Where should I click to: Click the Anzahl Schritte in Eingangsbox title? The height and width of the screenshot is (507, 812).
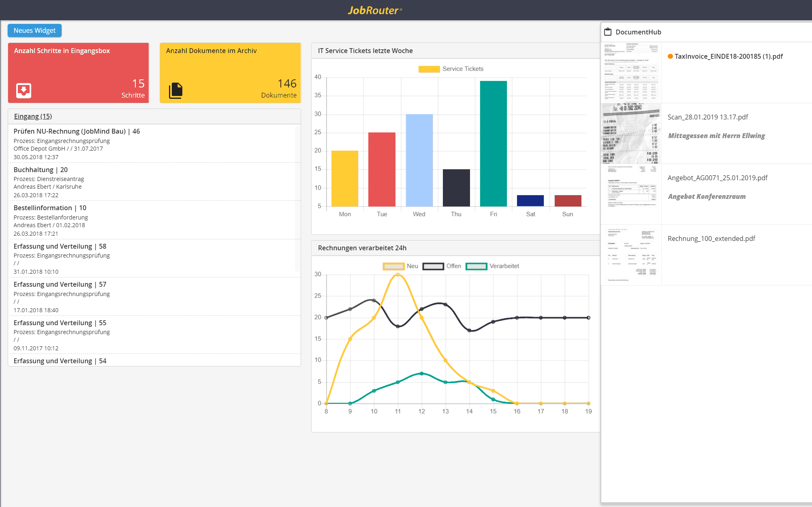click(x=62, y=51)
